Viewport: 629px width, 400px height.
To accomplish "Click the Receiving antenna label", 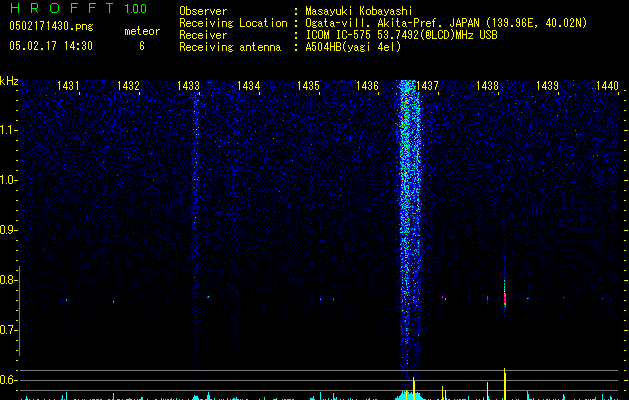I will tap(230, 47).
